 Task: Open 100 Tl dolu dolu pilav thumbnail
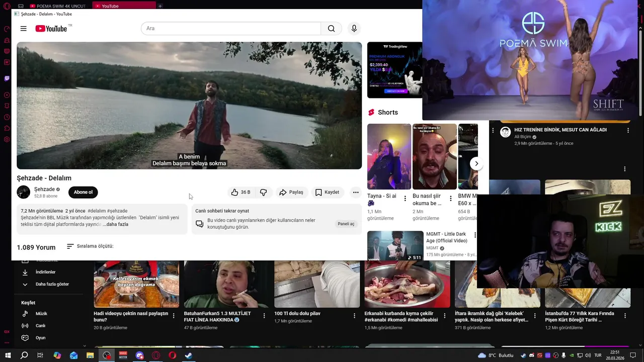pyautogui.click(x=317, y=284)
